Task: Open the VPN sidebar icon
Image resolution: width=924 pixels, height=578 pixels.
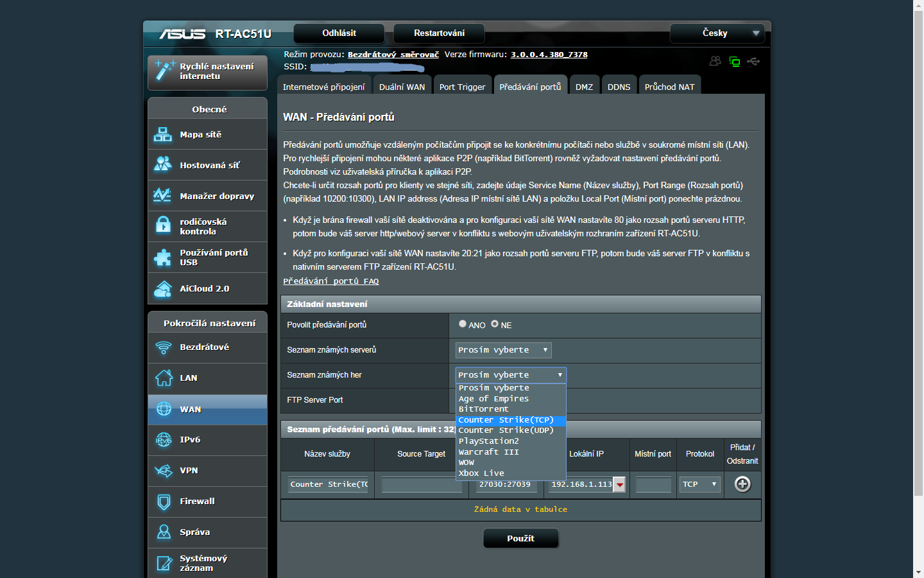Action: pos(164,471)
